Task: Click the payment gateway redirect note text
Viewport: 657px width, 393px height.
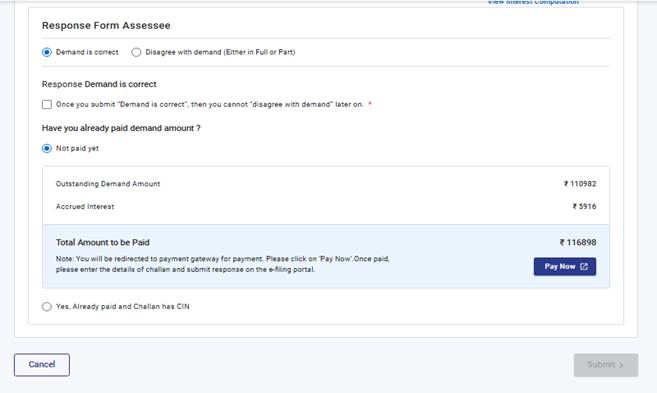Action: click(223, 264)
